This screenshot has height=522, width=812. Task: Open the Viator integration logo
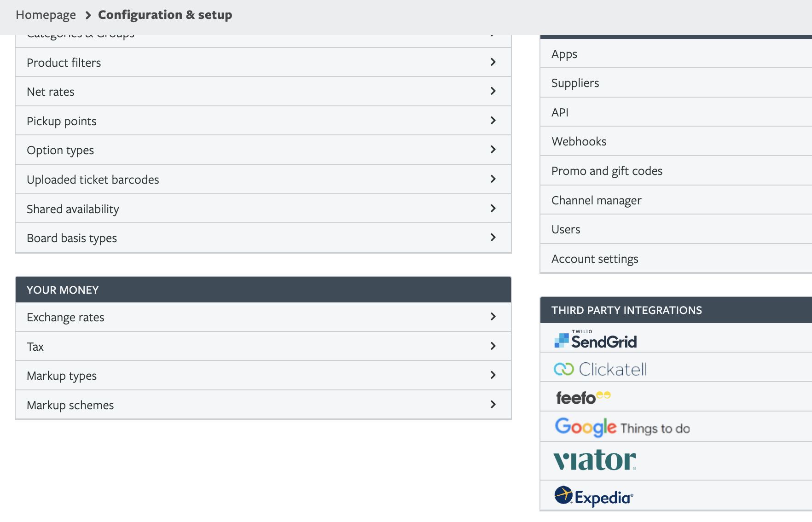(595, 460)
